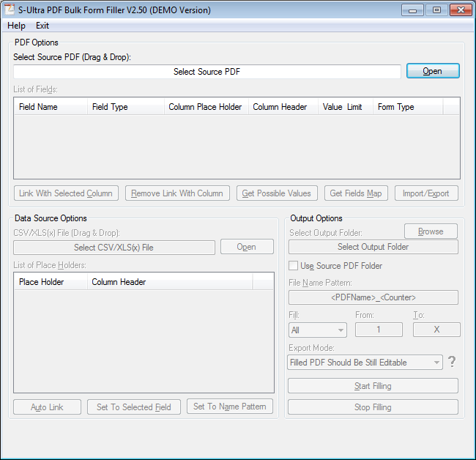Expand the Fill dropdown showing All
The height and width of the screenshot is (460, 476).
click(x=318, y=330)
